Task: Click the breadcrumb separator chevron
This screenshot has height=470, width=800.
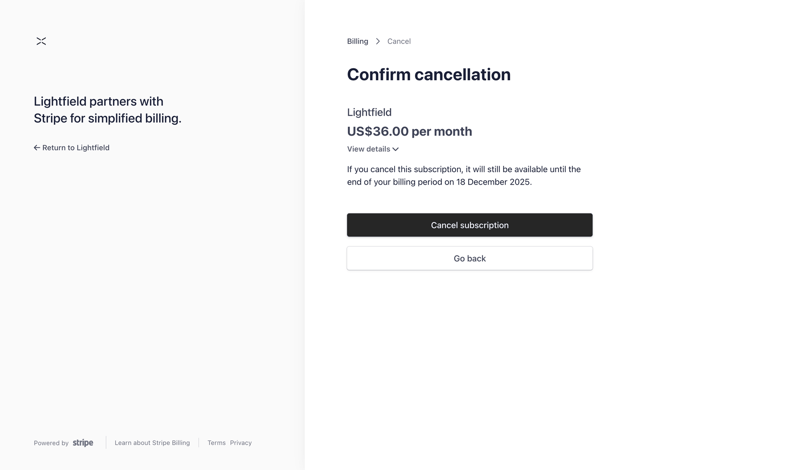Action: [378, 41]
